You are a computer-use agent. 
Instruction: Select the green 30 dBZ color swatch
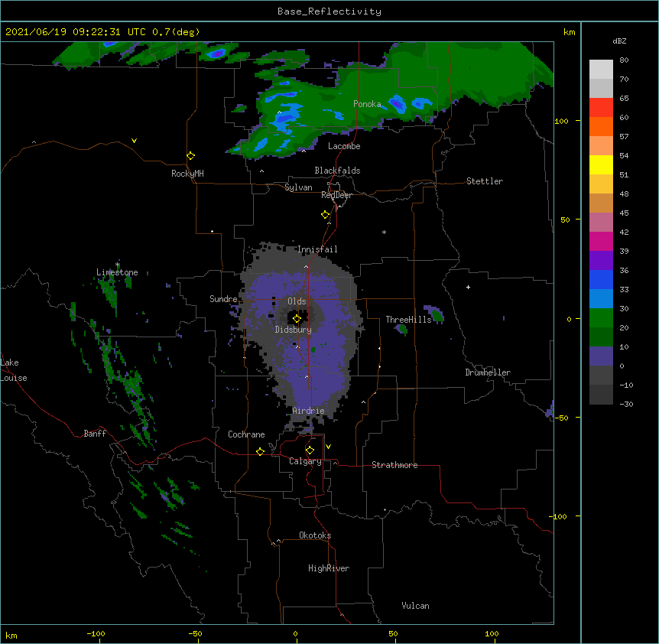coord(601,318)
